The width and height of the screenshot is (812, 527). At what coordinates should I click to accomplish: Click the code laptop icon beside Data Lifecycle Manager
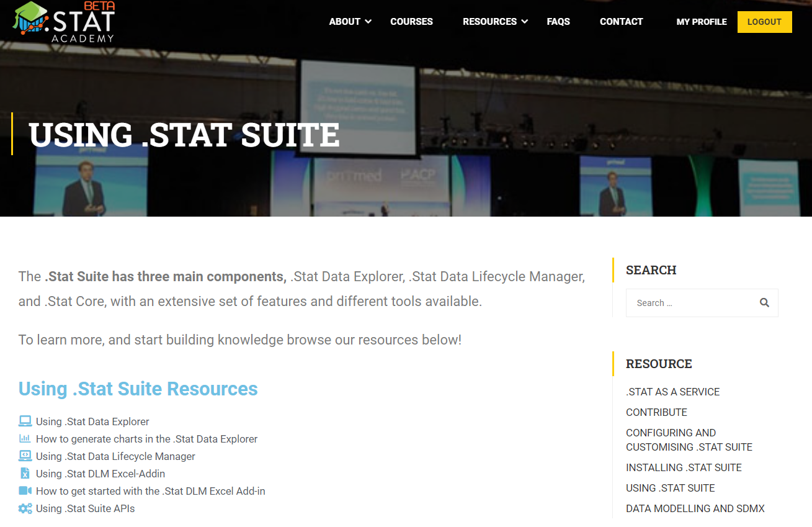(x=24, y=456)
